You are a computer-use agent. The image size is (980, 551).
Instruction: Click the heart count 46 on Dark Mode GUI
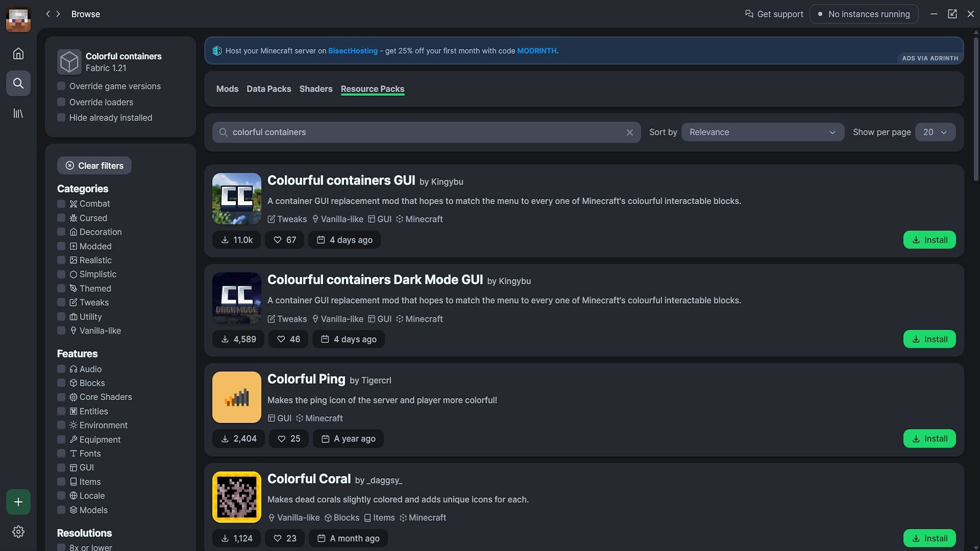click(288, 339)
